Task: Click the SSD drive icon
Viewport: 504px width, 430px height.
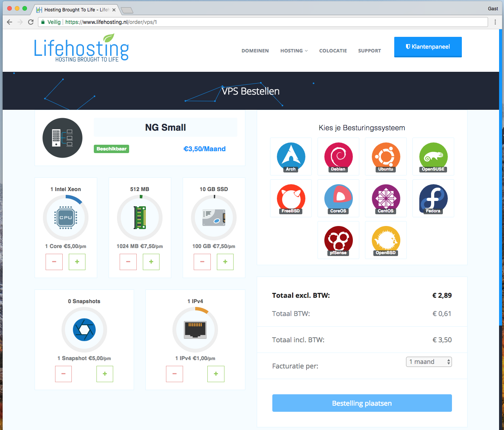Action: tap(214, 218)
